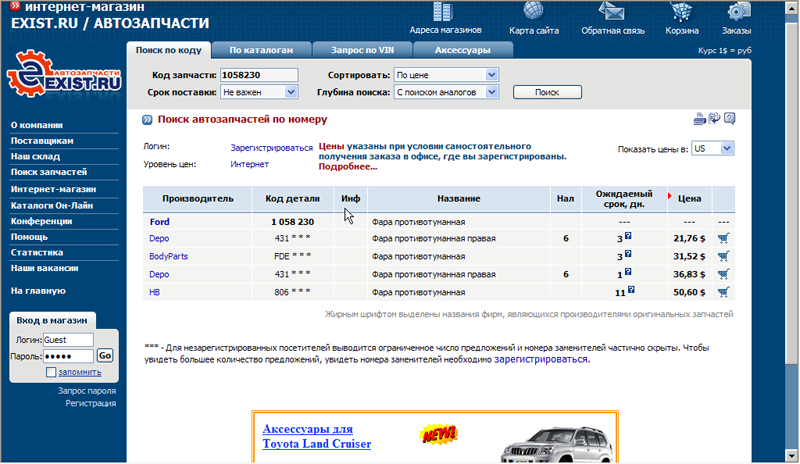Open Статистика in the sidebar

tap(37, 252)
